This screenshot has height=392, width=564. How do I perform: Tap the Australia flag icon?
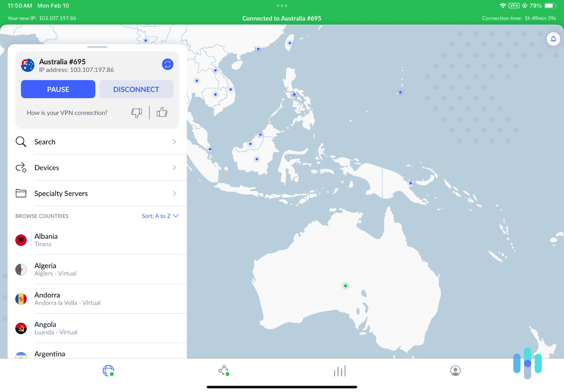pos(28,65)
